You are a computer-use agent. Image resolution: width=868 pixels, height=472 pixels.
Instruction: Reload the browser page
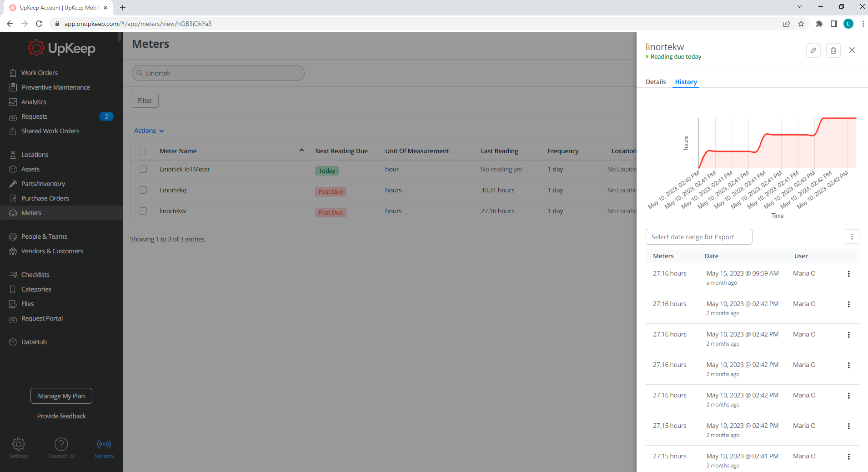[39, 24]
